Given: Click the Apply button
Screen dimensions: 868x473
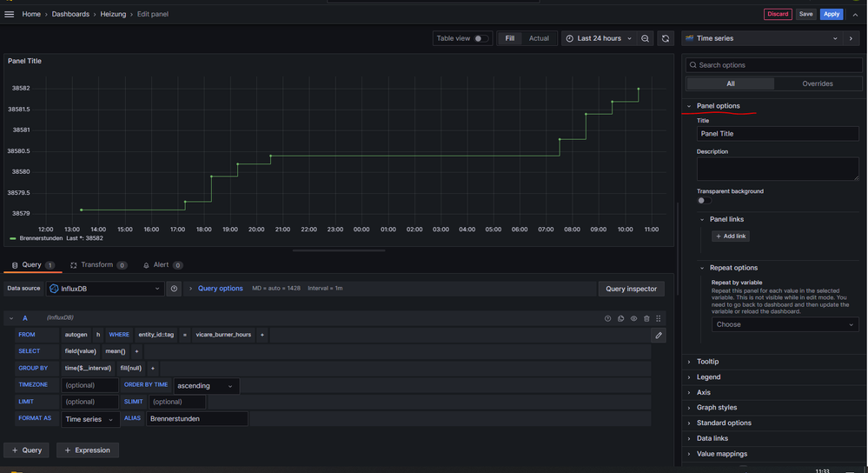Looking at the screenshot, I should coord(832,14).
